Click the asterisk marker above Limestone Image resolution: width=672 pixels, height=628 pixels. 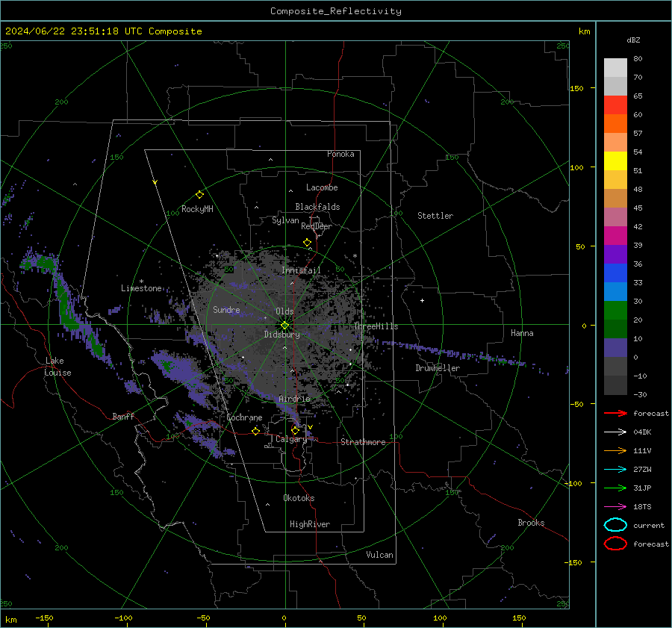[x=141, y=282]
